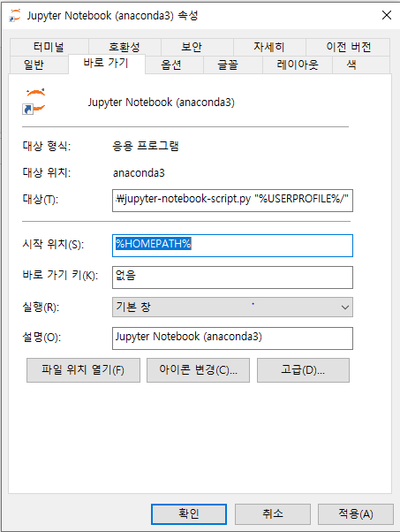Click the anaconda3 target location value
Viewport: 400px width, 532px height.
(x=139, y=173)
